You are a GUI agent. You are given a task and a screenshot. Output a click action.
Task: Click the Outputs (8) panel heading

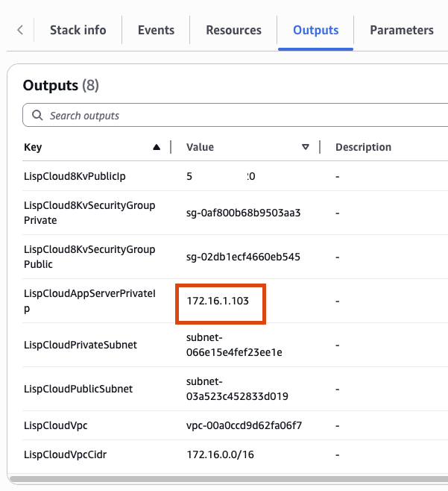pyautogui.click(x=60, y=85)
